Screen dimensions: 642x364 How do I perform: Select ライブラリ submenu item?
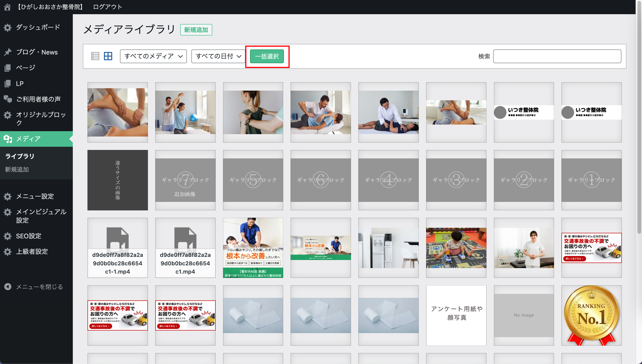pyautogui.click(x=19, y=156)
